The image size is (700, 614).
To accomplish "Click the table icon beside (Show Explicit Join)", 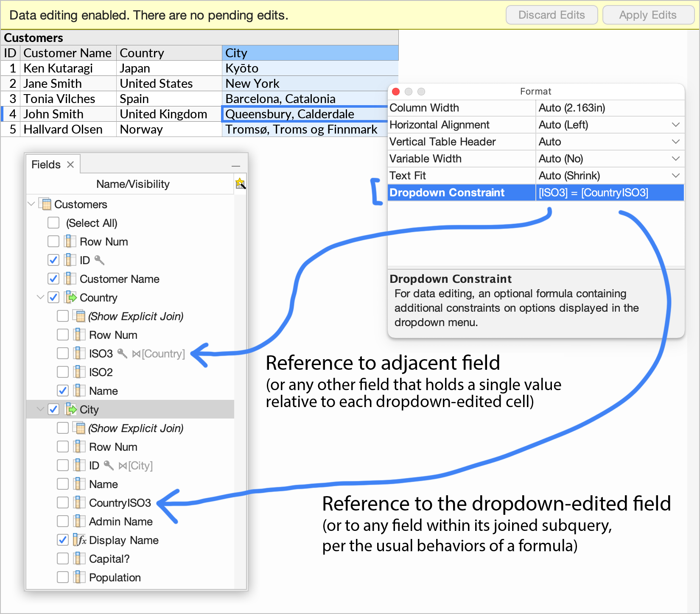I will [x=80, y=316].
